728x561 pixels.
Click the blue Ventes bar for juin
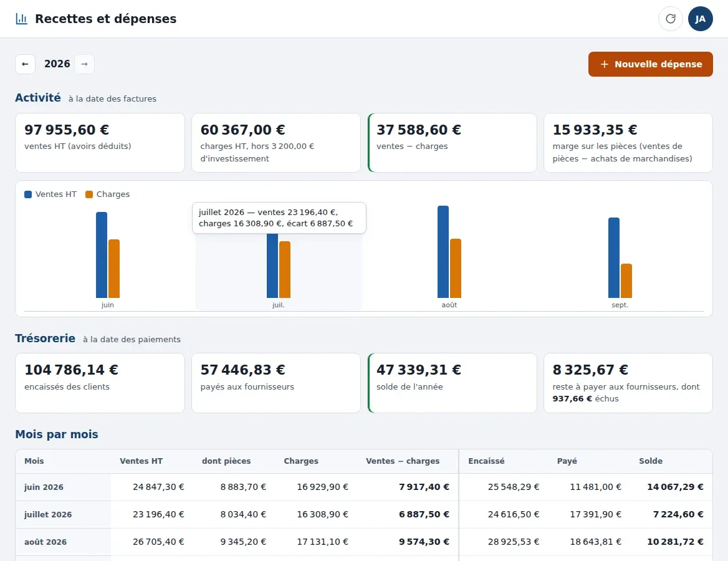click(102, 255)
